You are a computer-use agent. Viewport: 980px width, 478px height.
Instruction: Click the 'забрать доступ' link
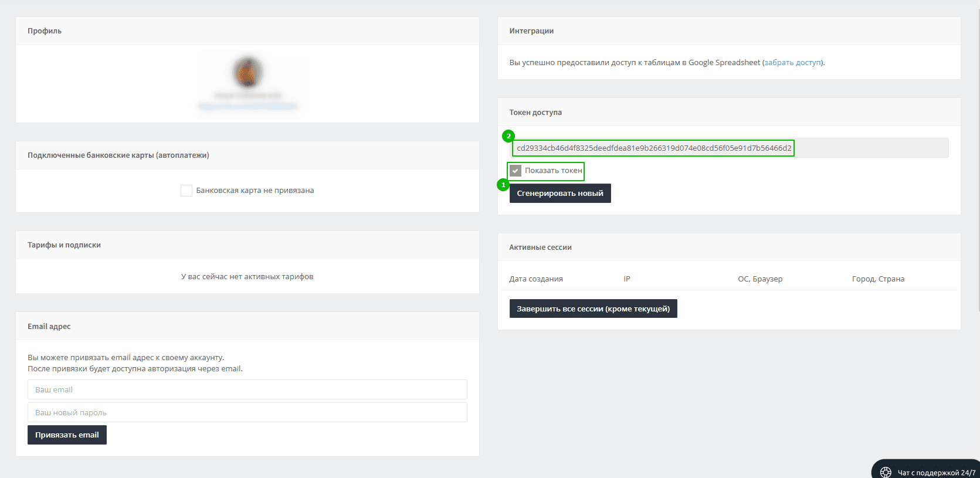(x=793, y=62)
